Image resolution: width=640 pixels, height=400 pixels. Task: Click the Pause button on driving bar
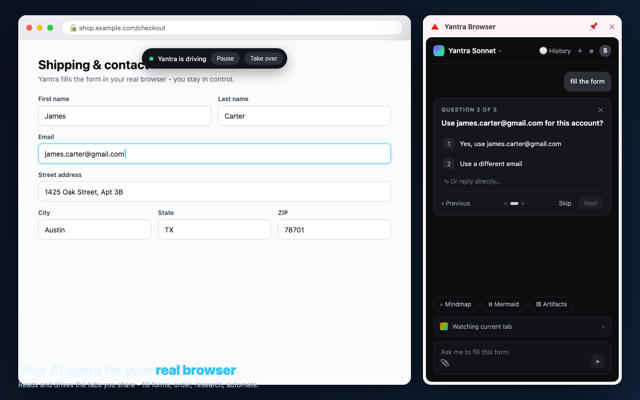point(225,59)
